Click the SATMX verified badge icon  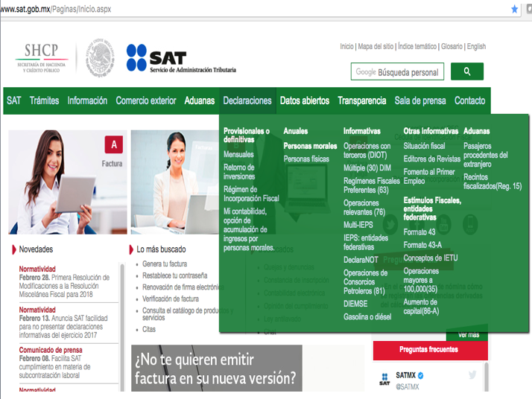[421, 375]
